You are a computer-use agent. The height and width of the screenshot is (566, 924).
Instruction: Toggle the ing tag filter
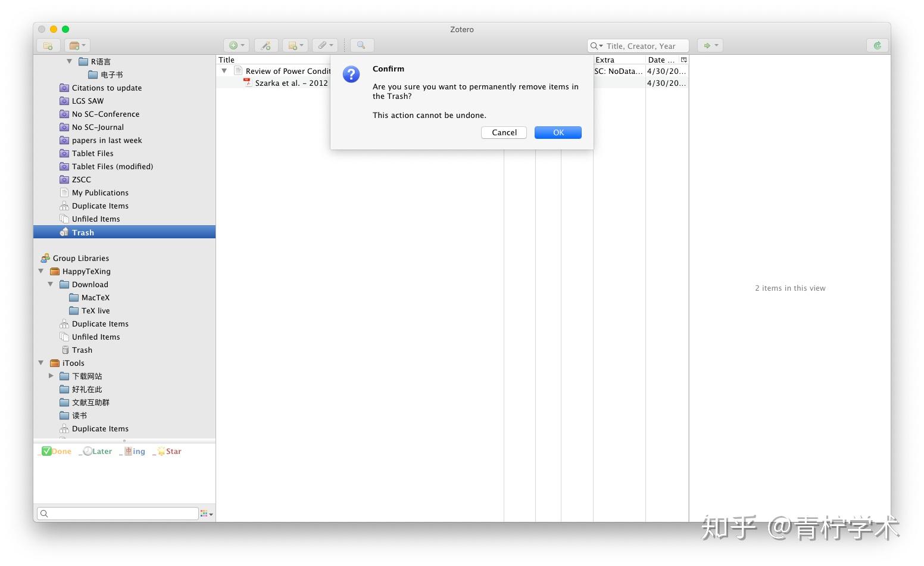[132, 451]
